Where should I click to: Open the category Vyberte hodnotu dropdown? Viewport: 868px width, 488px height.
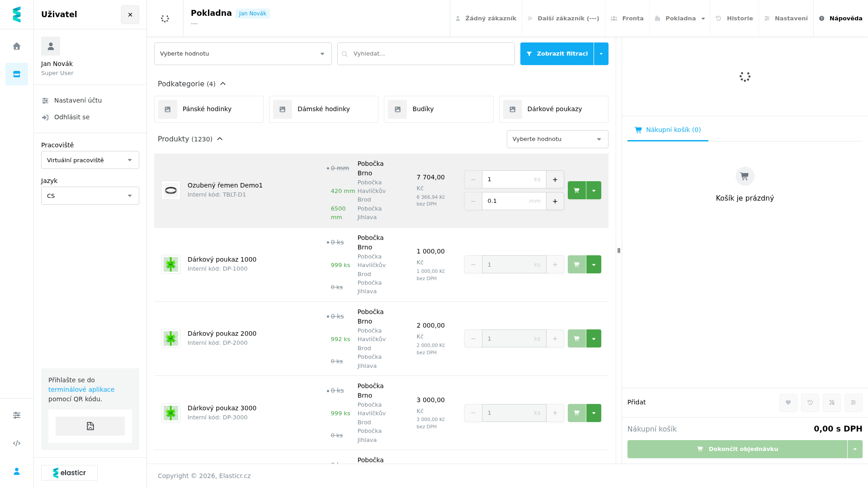point(243,54)
